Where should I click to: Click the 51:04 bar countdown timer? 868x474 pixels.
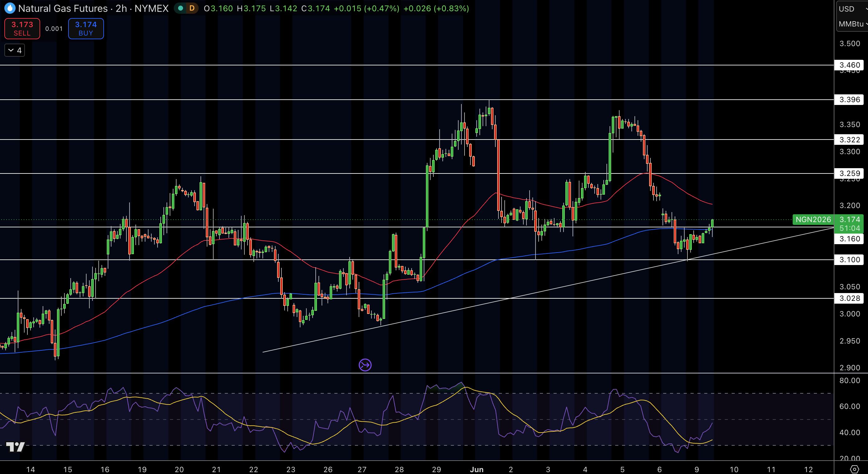(x=849, y=228)
